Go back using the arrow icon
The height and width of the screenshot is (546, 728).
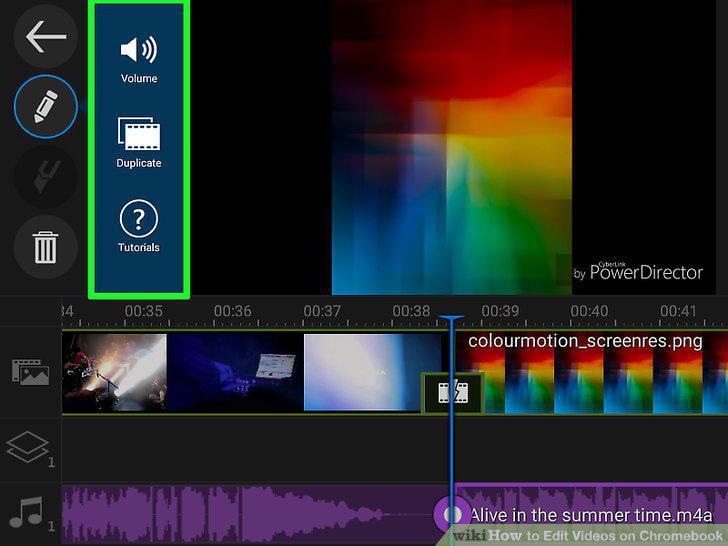pos(45,36)
